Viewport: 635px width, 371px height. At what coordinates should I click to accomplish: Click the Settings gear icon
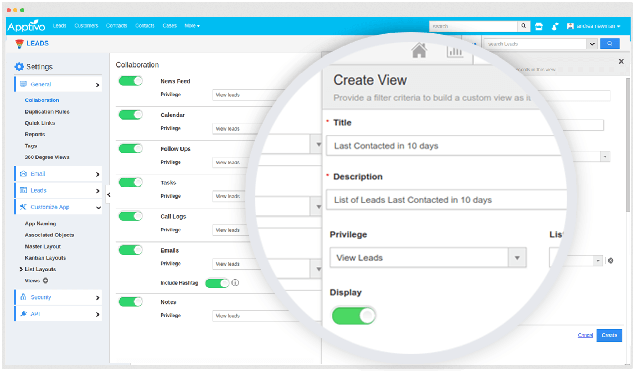pos(19,66)
